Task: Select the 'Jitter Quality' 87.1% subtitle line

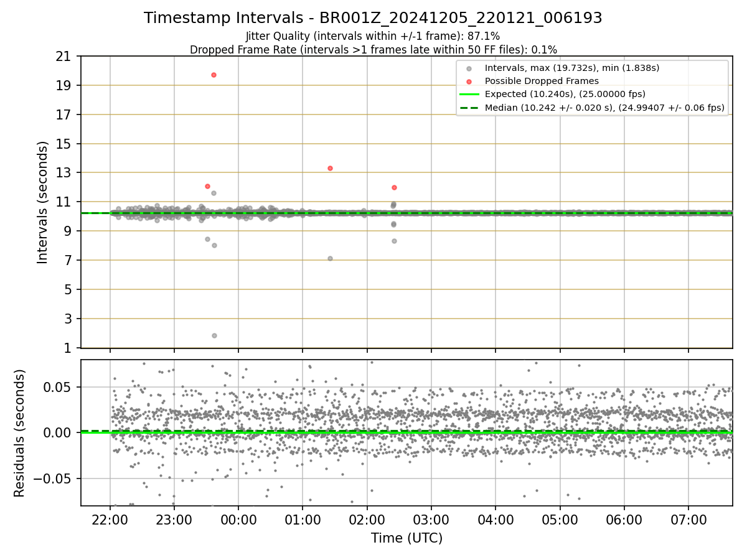Action: (373, 36)
